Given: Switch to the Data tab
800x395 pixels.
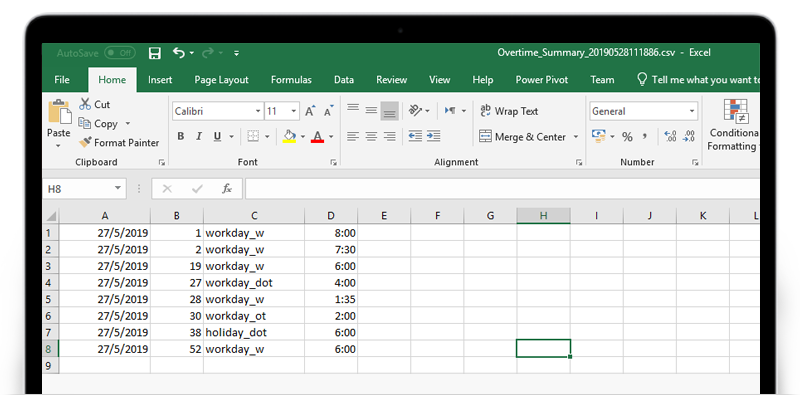Looking at the screenshot, I should tap(344, 80).
